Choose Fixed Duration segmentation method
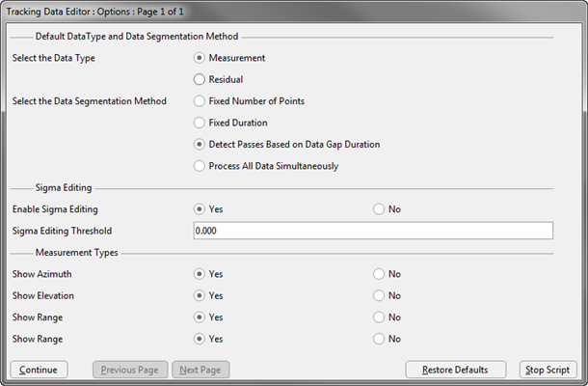Viewport: 588px width, 386px height. click(x=200, y=123)
